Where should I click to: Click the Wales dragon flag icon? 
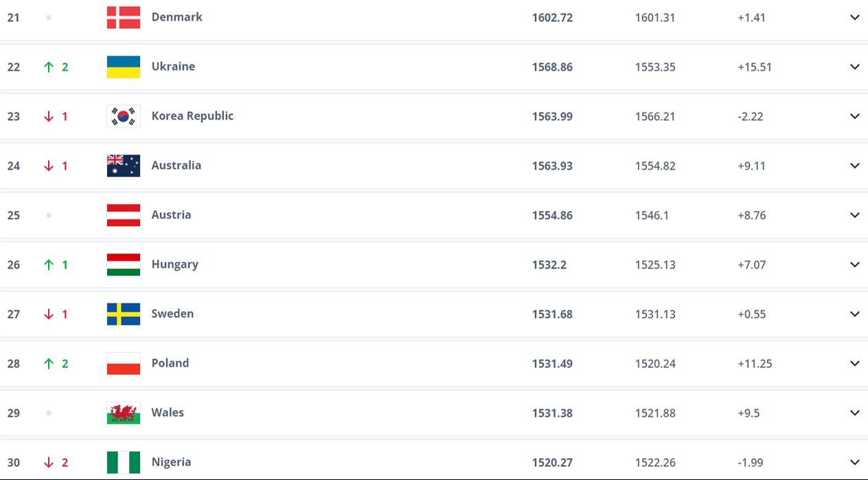point(124,413)
